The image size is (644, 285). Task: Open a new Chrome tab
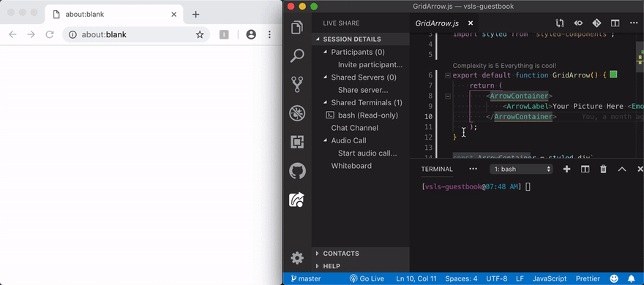tap(196, 15)
